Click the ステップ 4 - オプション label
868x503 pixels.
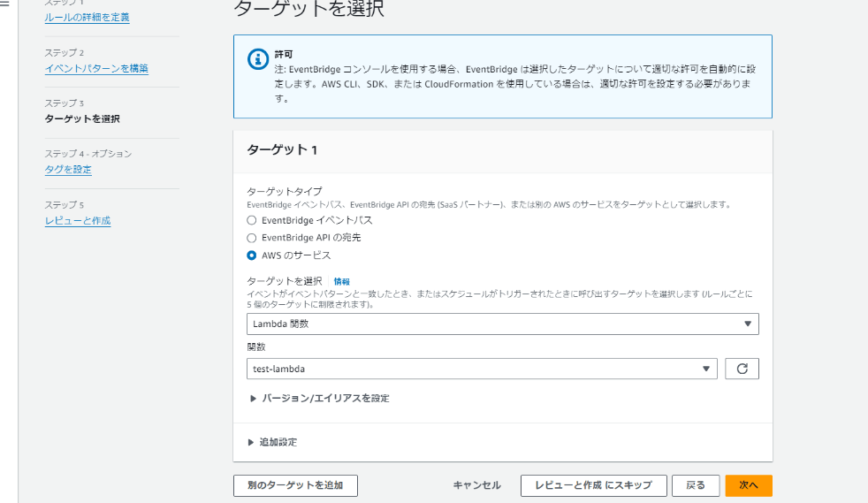pyautogui.click(x=88, y=154)
